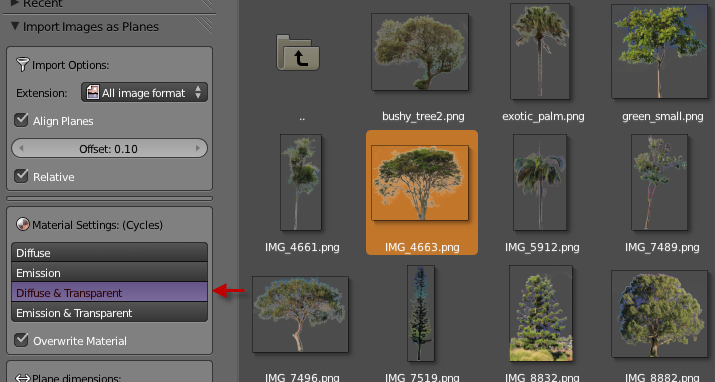Click the bushy_tree2.png file name

423,116
